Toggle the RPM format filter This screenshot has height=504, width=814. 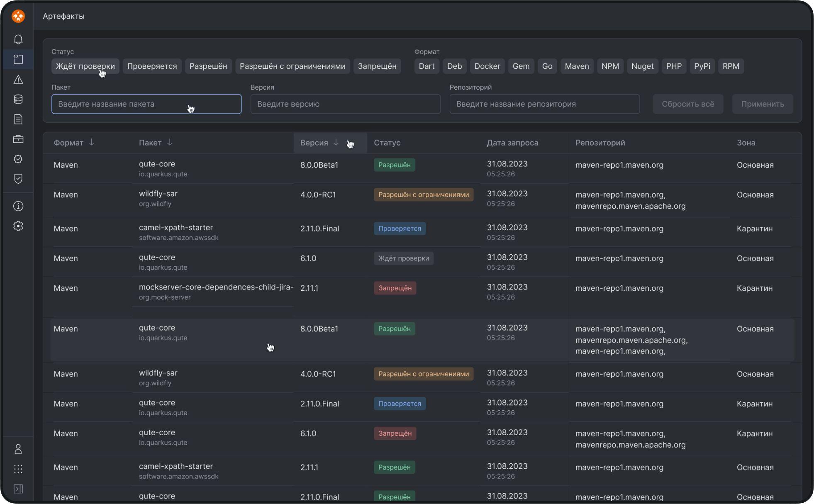coord(731,66)
